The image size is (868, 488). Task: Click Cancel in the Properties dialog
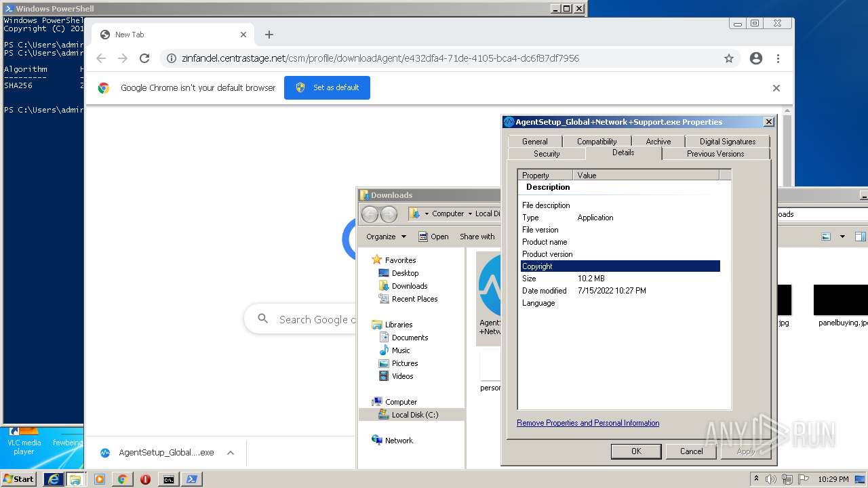[x=691, y=451]
